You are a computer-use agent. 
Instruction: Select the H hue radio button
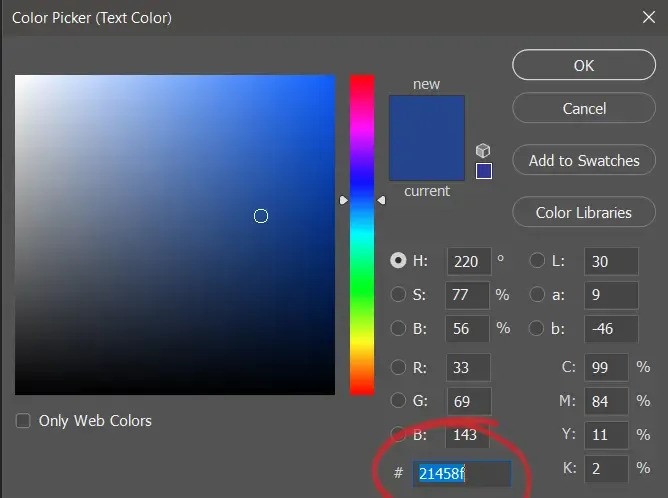(399, 261)
